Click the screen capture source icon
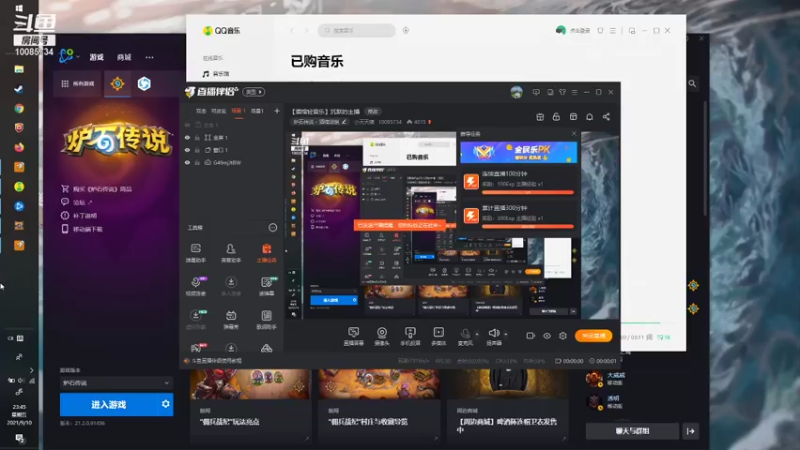Screen dimensions: 800x450 354,336
